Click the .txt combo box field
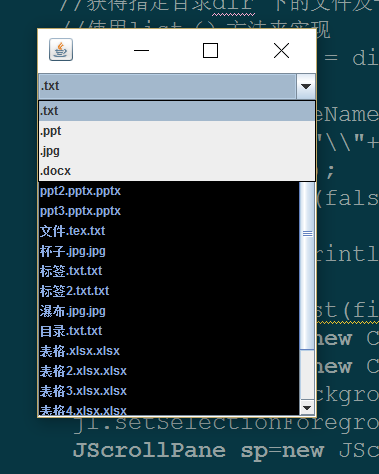The width and height of the screenshot is (379, 474). (x=167, y=86)
